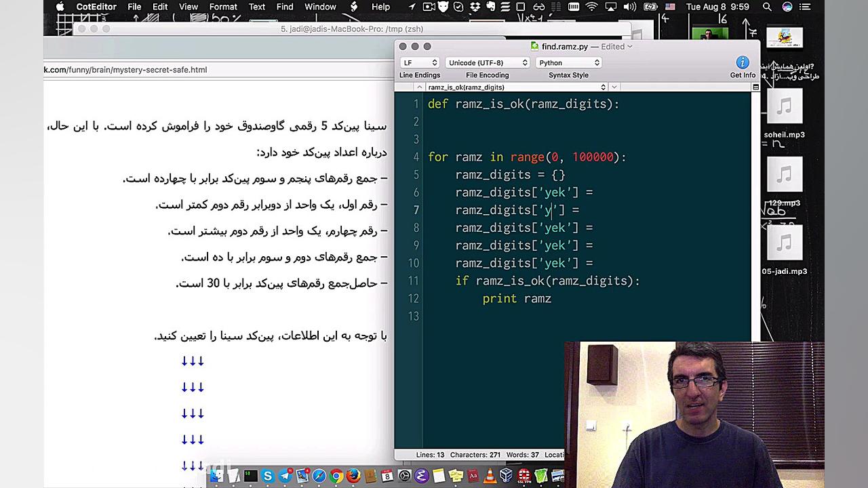868x488 pixels.
Task: Click the Lines: 13 status bar entry
Action: point(430,455)
